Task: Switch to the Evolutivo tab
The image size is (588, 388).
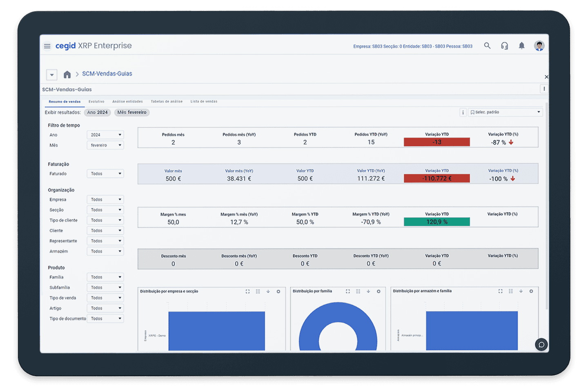Action: coord(96,102)
